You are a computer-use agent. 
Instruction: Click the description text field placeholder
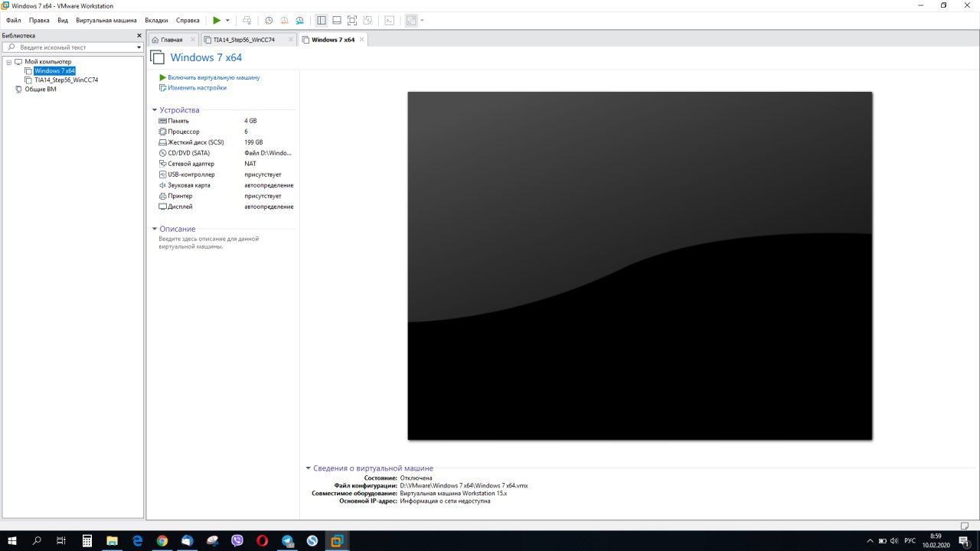click(x=209, y=243)
